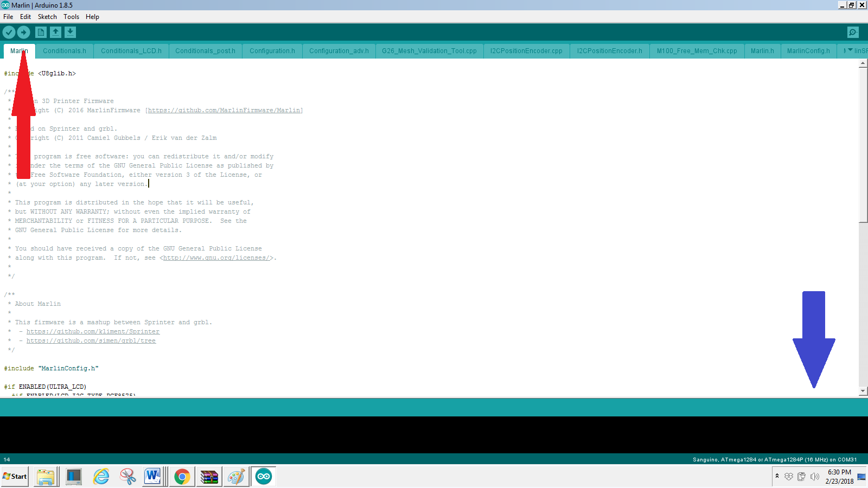Click the 'About Marlin' comment line
The width and height of the screenshot is (868, 488).
pyautogui.click(x=38, y=304)
